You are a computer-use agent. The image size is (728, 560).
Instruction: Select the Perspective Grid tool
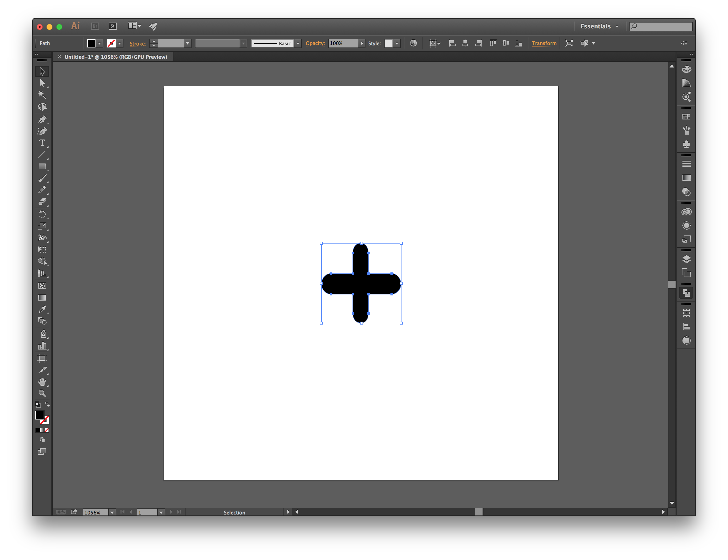(42, 273)
